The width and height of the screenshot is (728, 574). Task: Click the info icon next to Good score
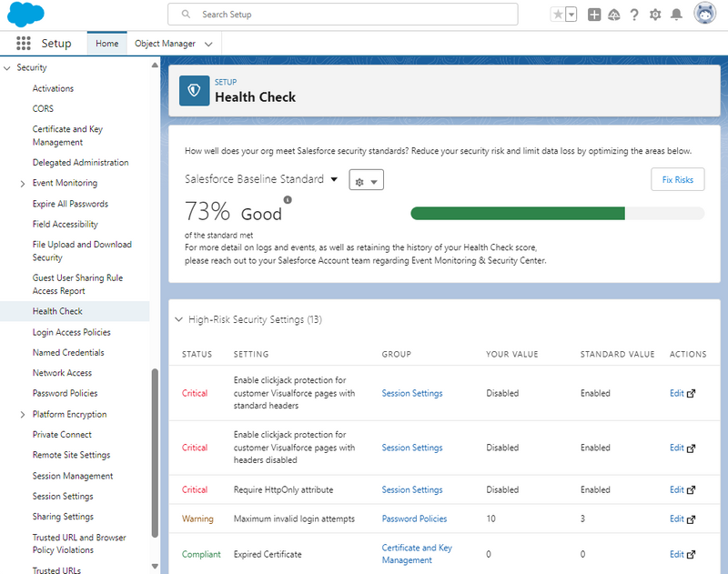point(288,200)
